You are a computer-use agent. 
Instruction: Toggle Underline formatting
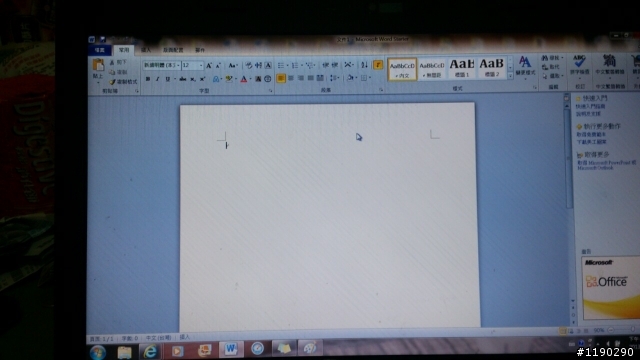[x=167, y=79]
